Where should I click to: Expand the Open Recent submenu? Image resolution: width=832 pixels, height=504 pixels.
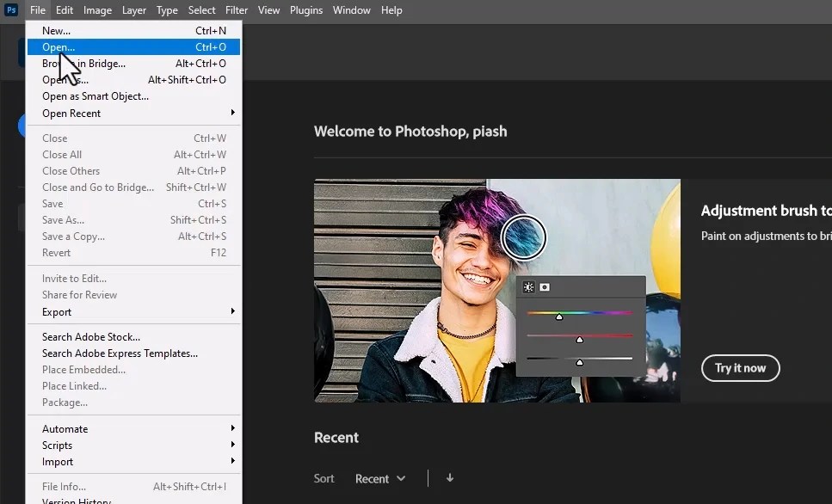[x=71, y=113]
